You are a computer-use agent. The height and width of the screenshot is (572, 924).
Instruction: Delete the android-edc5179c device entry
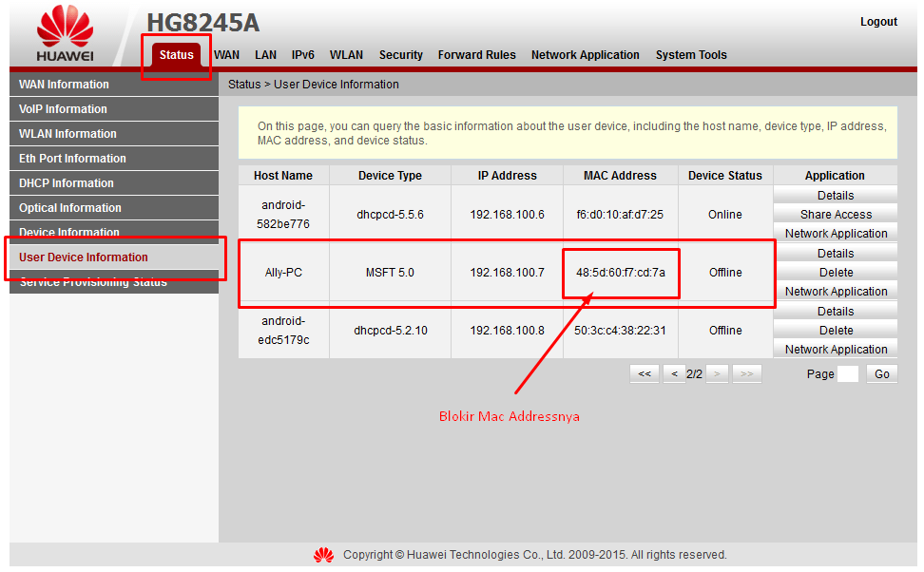pos(835,330)
